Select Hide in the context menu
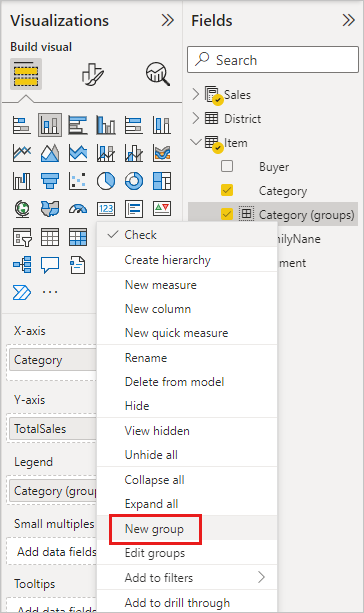This screenshot has width=364, height=613. coord(187,405)
